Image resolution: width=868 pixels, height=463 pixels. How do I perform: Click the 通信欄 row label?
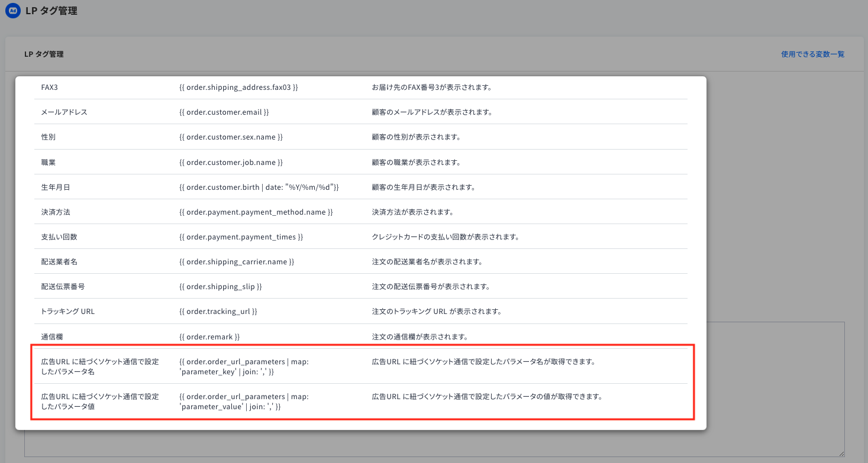[x=52, y=337]
